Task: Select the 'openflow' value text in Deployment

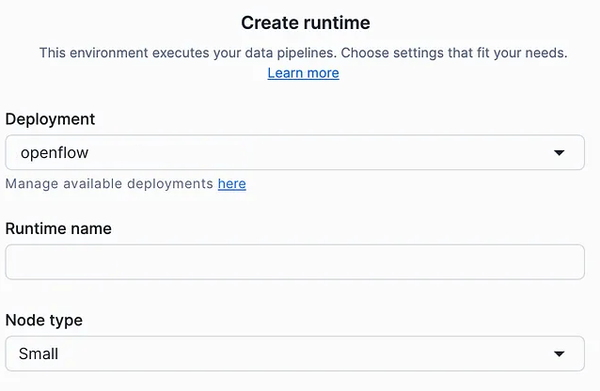Action: tap(54, 153)
